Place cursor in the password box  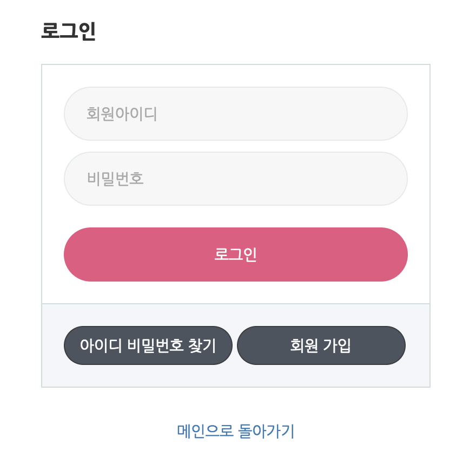coord(235,179)
